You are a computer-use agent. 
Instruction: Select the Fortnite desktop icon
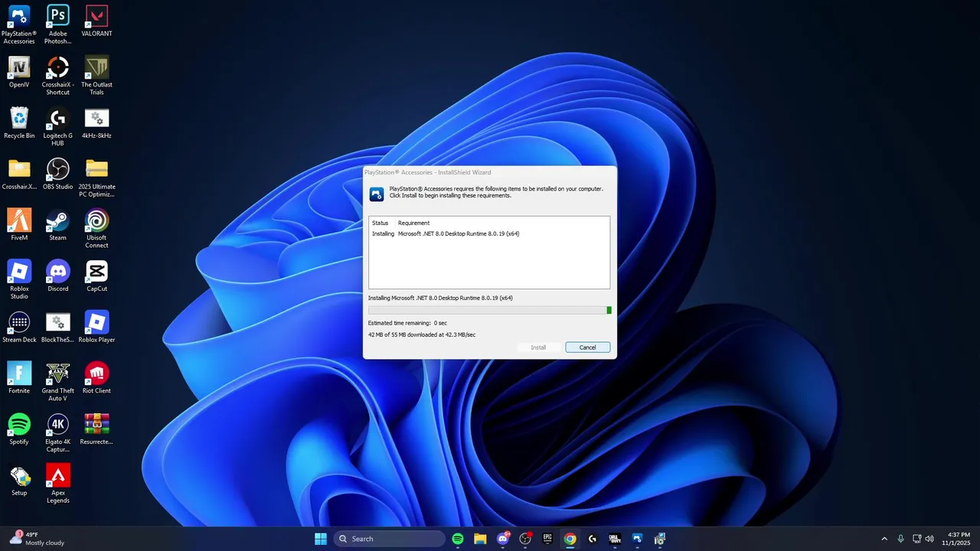[x=19, y=378]
